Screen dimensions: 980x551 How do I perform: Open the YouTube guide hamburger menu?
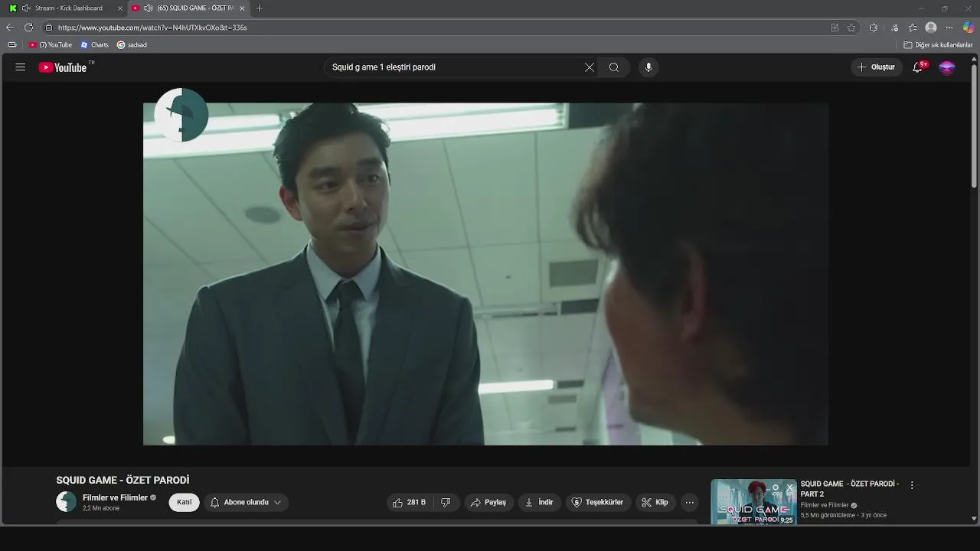tap(21, 67)
